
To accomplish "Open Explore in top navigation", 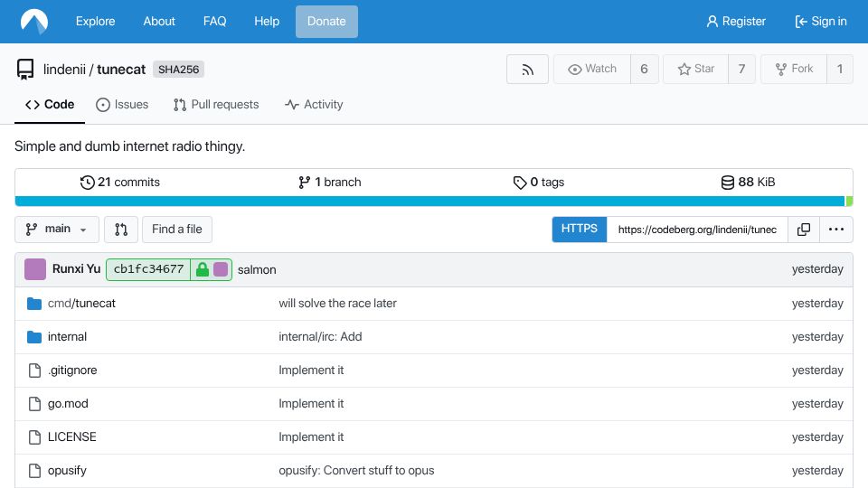I will point(95,22).
